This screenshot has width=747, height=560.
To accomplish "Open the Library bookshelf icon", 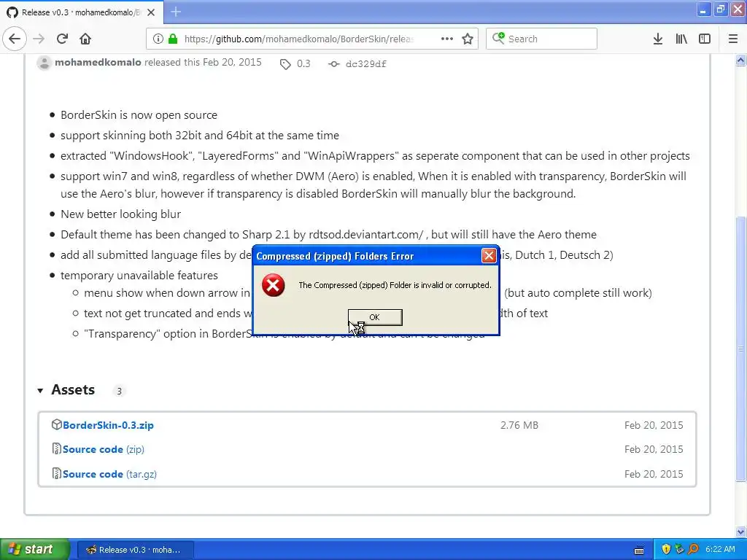I will tap(681, 39).
